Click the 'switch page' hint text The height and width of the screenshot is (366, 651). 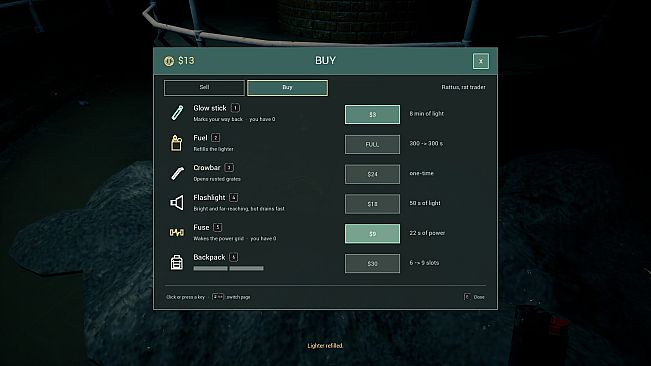238,297
